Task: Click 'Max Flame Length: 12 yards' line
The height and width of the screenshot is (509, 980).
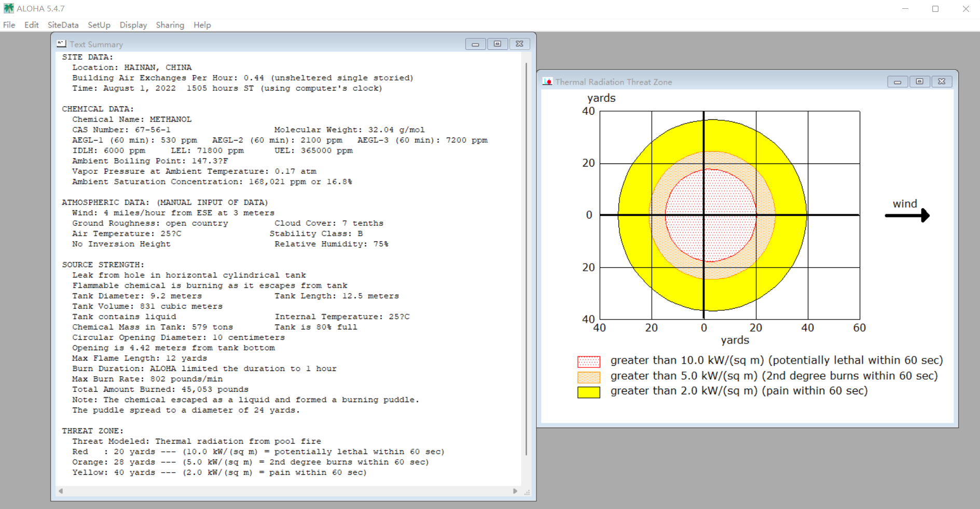Action: 140,358
